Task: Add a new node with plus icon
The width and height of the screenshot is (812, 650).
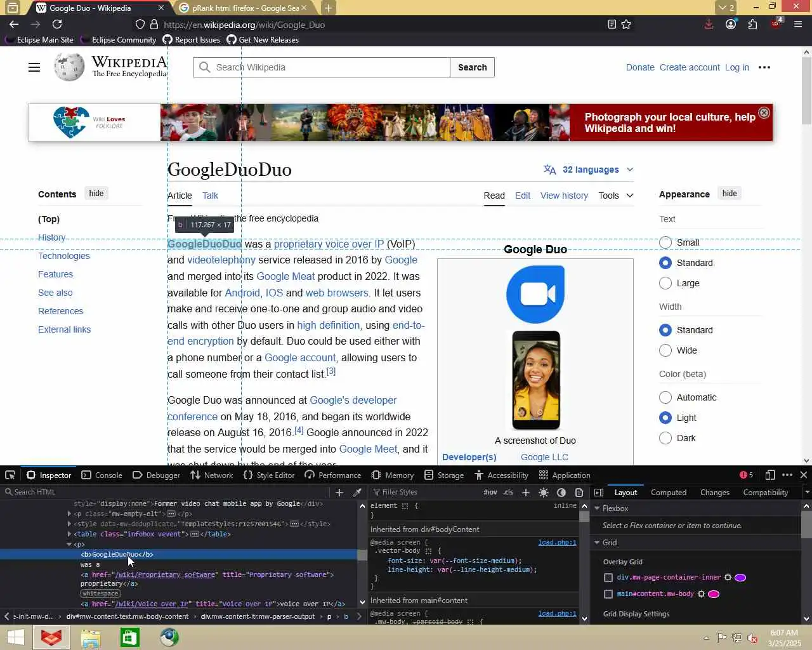Action: pos(339,492)
